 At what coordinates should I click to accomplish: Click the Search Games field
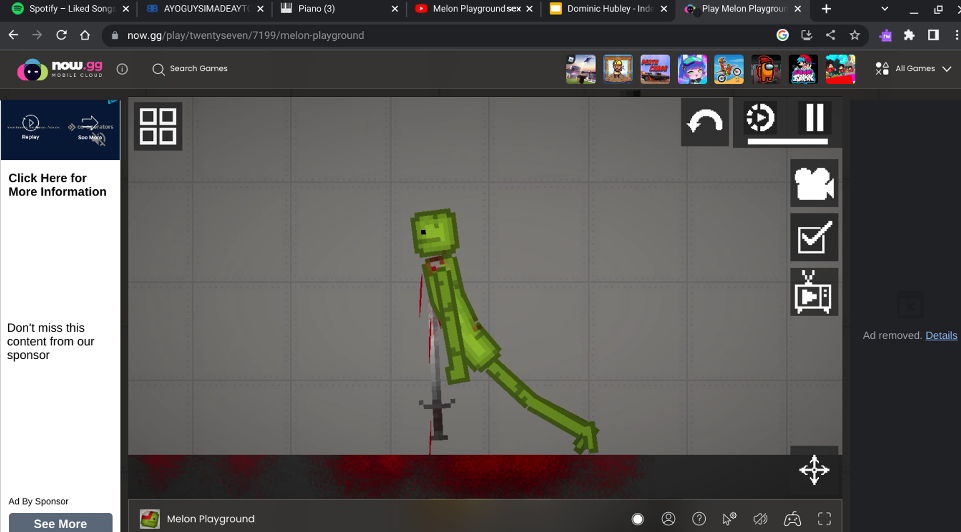190,69
